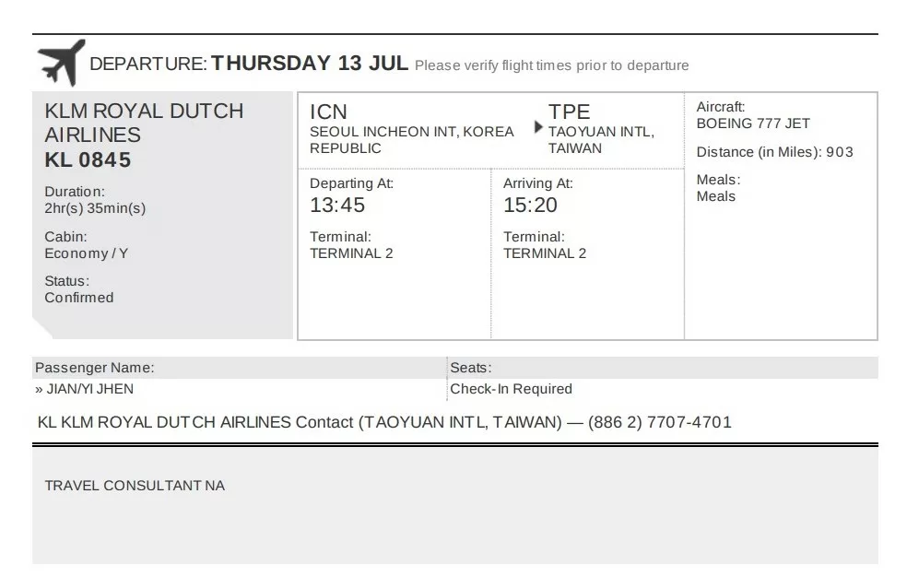Click the BOEING 777 JET aircraft text
The height and width of the screenshot is (588, 907).
click(x=753, y=123)
